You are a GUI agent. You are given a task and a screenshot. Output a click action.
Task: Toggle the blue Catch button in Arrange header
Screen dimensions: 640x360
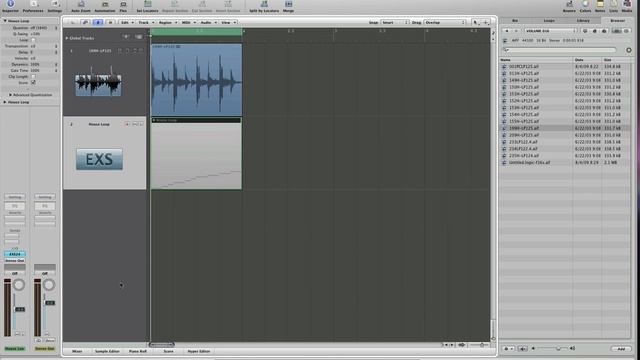point(98,22)
